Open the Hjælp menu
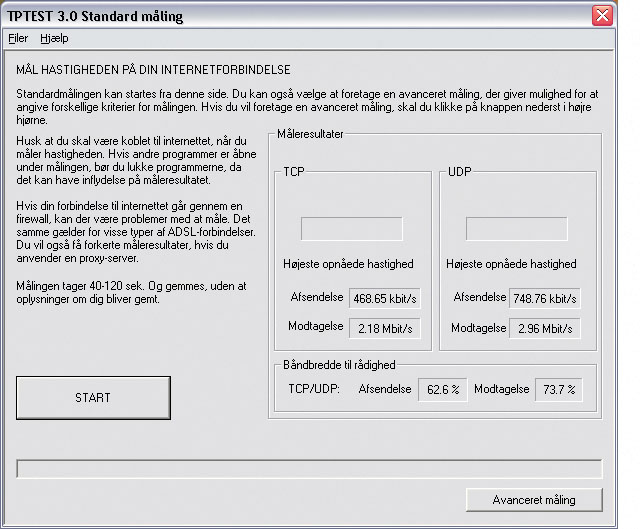This screenshot has height=529, width=640. click(x=54, y=38)
